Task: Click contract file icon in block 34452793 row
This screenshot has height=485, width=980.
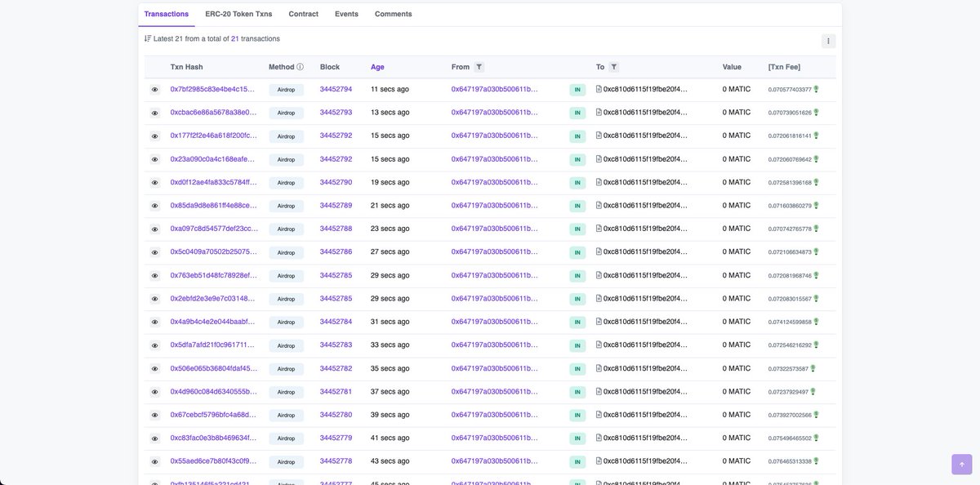Action: pyautogui.click(x=599, y=112)
